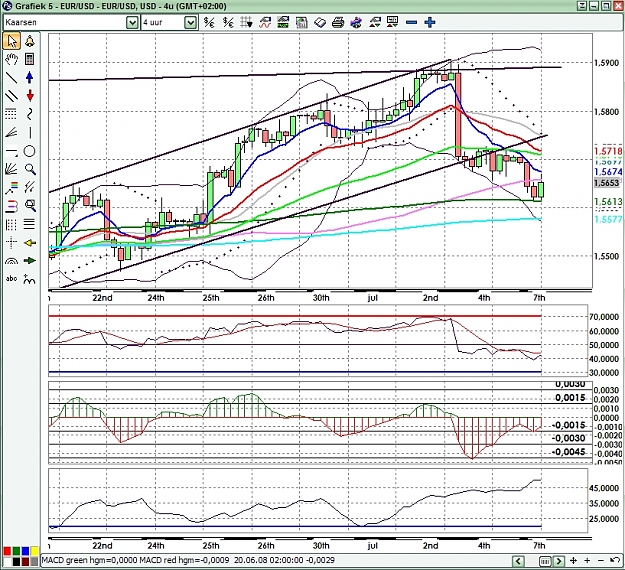The height and width of the screenshot is (570, 625).
Task: Click the 1,5613 green price label
Action: coord(608,202)
